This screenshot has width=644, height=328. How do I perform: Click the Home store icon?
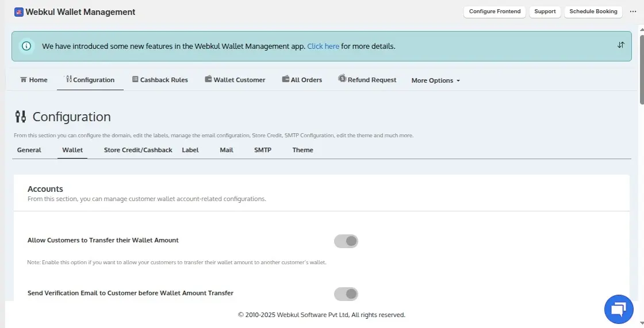24,79
